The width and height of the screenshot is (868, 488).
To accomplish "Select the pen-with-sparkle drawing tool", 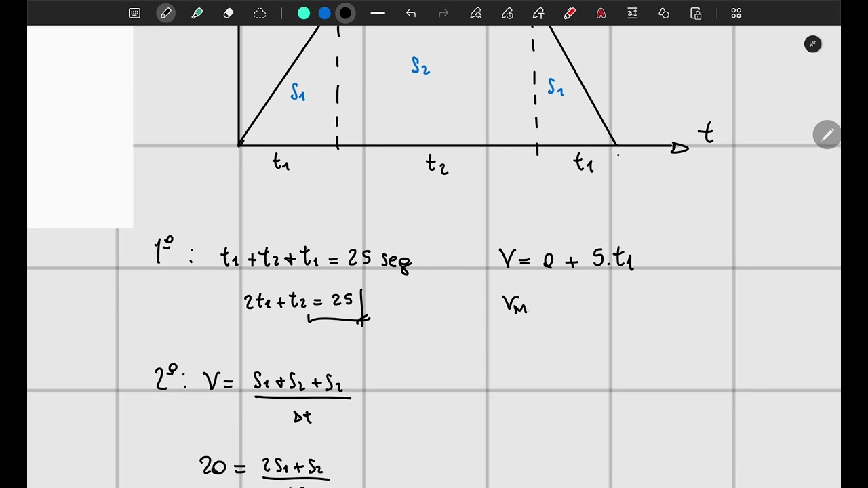I will (x=476, y=13).
